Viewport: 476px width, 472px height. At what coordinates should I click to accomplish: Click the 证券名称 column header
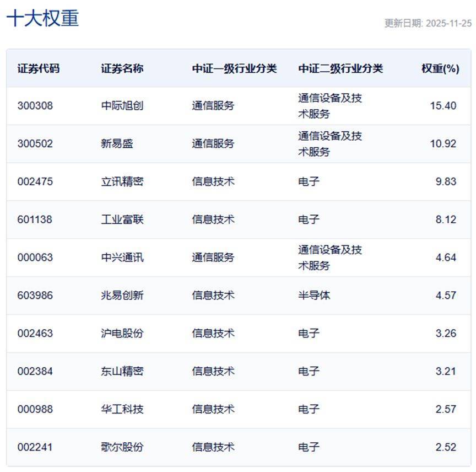coord(122,68)
